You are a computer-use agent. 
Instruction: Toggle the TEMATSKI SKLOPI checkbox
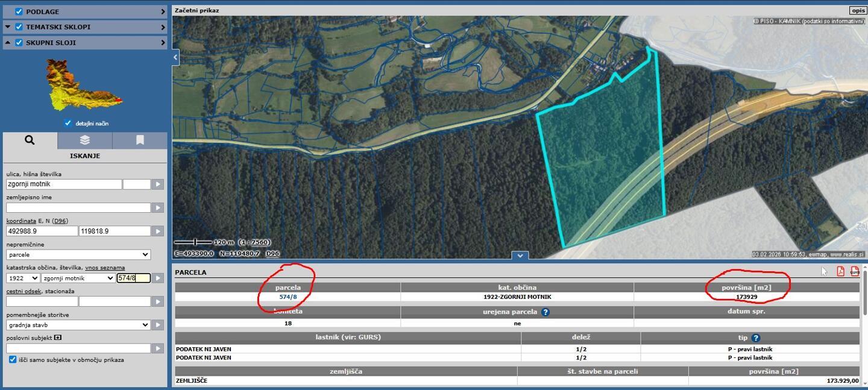click(x=19, y=27)
